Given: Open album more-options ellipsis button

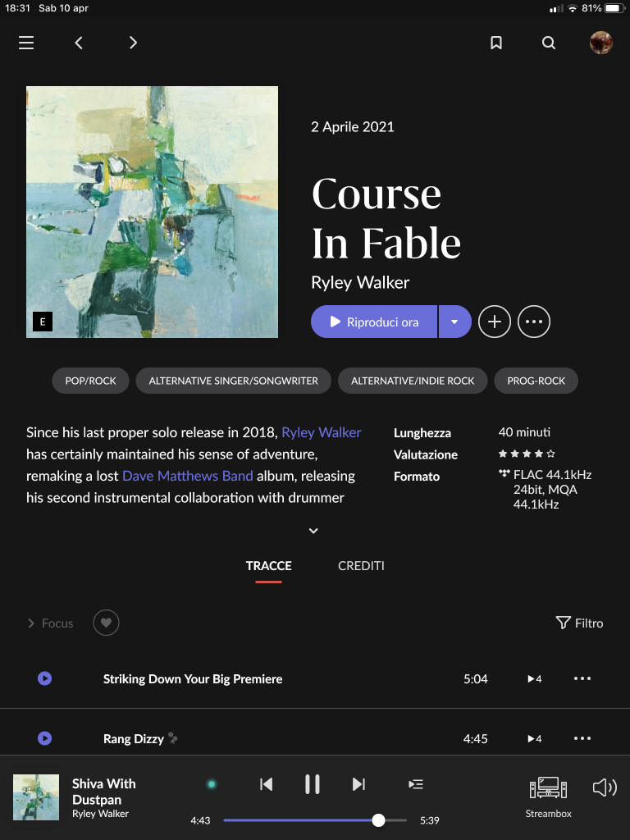Looking at the screenshot, I should tap(533, 322).
